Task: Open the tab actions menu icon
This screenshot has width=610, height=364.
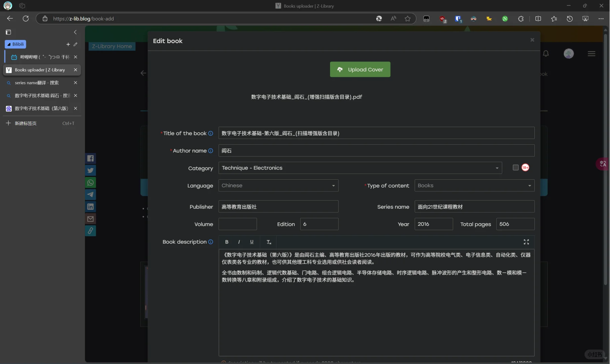Action: 8,32
